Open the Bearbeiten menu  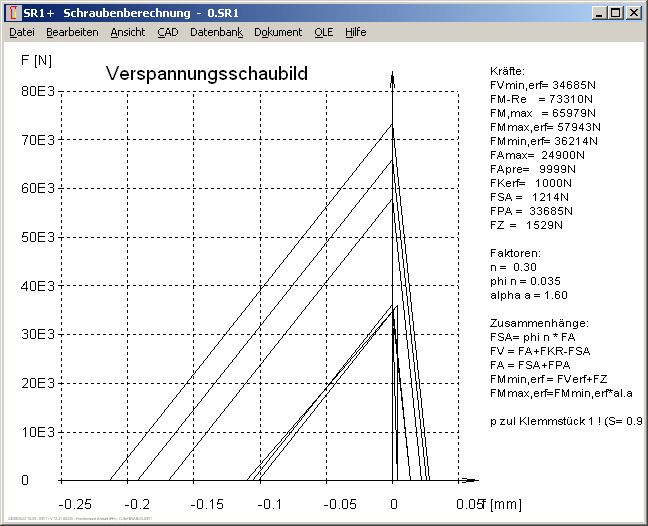pyautogui.click(x=72, y=32)
